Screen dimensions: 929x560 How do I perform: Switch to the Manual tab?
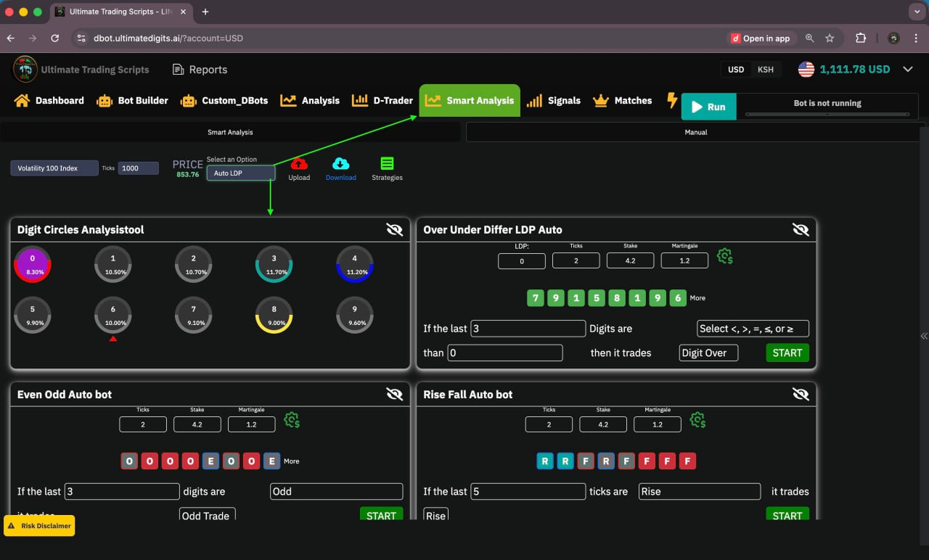[x=695, y=132]
